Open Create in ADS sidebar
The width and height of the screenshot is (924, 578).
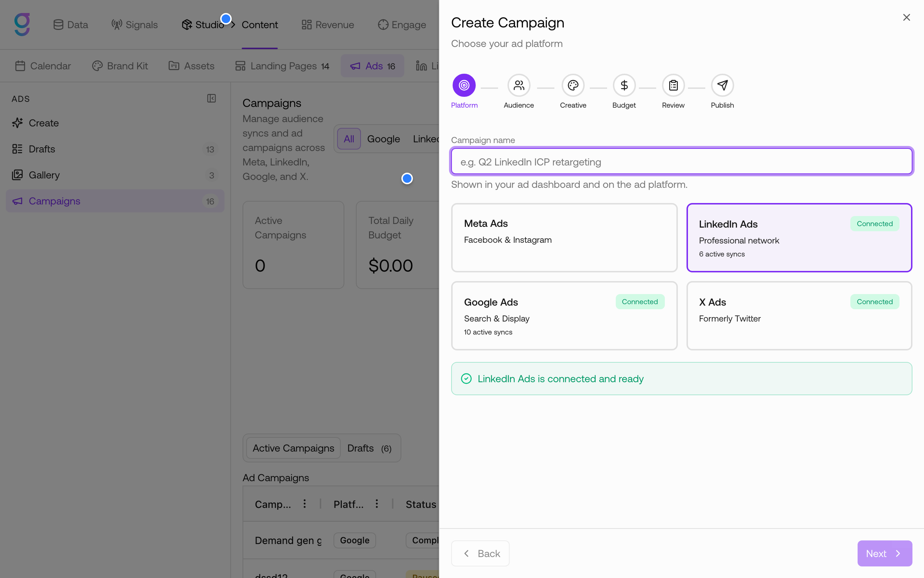[x=115, y=123]
